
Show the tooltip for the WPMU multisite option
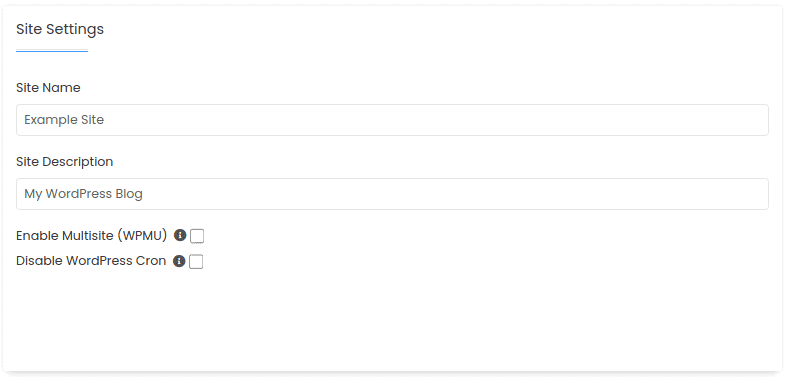[180, 235]
